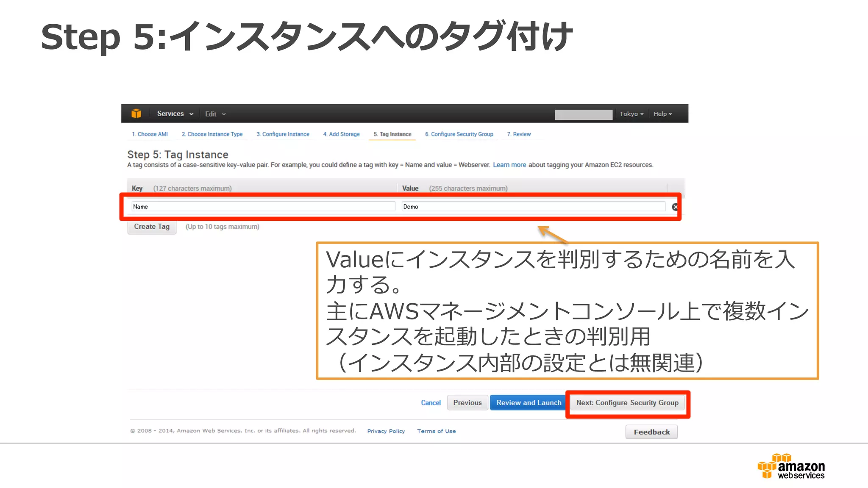The height and width of the screenshot is (488, 868).
Task: Switch to 2. Choose Instance Type tab
Action: (212, 134)
